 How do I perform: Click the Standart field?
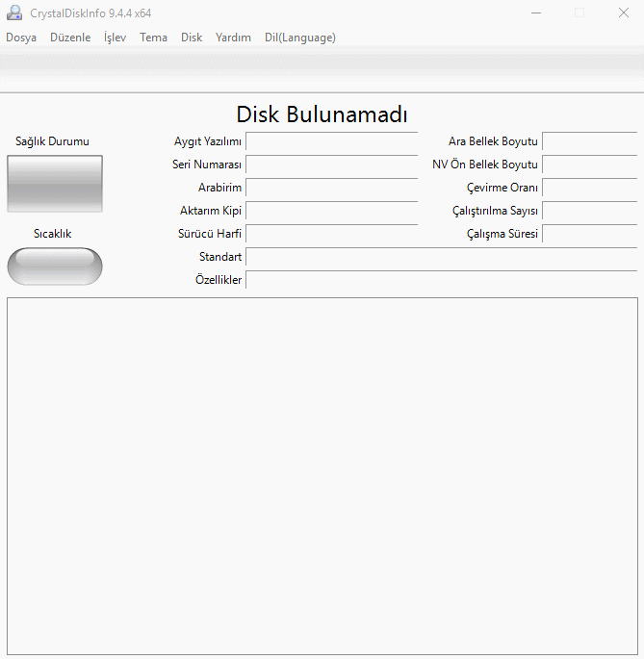coord(442,257)
